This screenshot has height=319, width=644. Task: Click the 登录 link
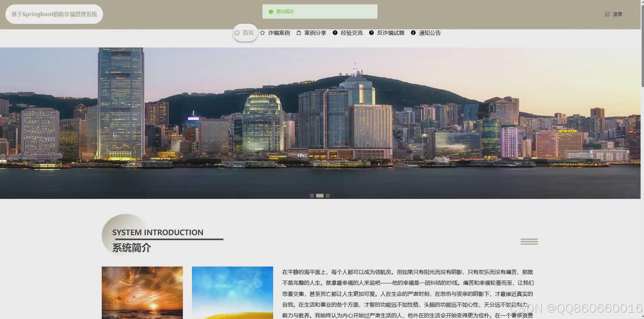pyautogui.click(x=617, y=14)
